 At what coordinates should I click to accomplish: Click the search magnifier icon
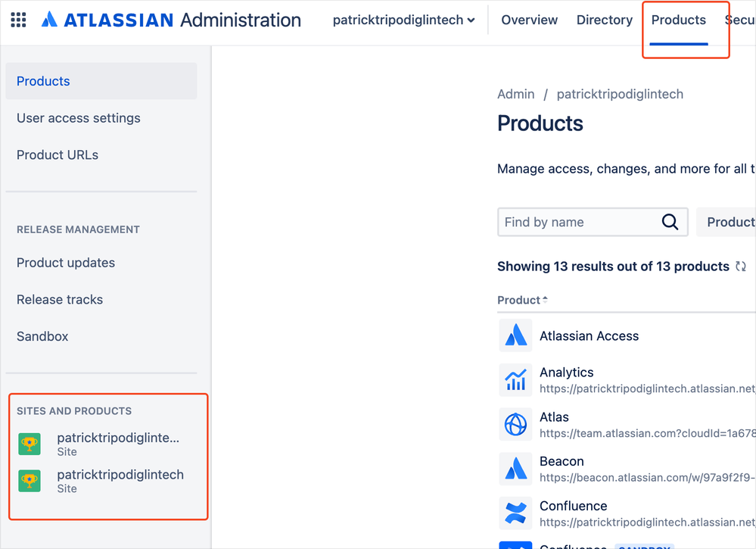point(670,222)
